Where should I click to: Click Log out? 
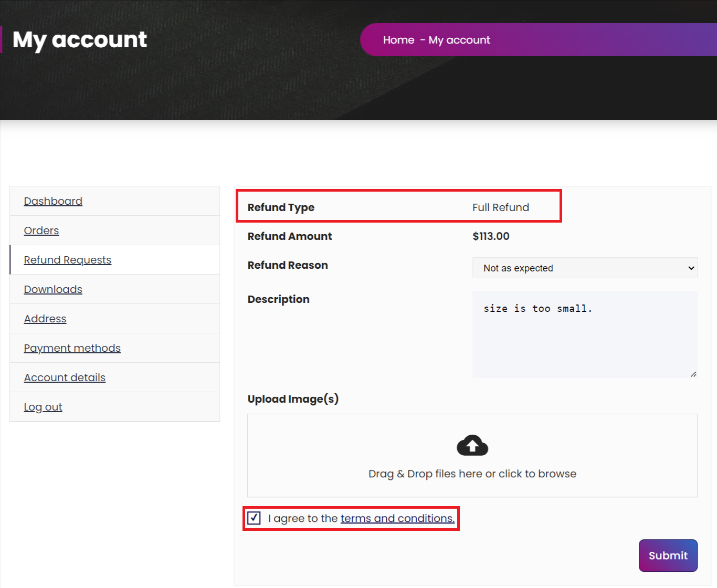[x=43, y=406]
